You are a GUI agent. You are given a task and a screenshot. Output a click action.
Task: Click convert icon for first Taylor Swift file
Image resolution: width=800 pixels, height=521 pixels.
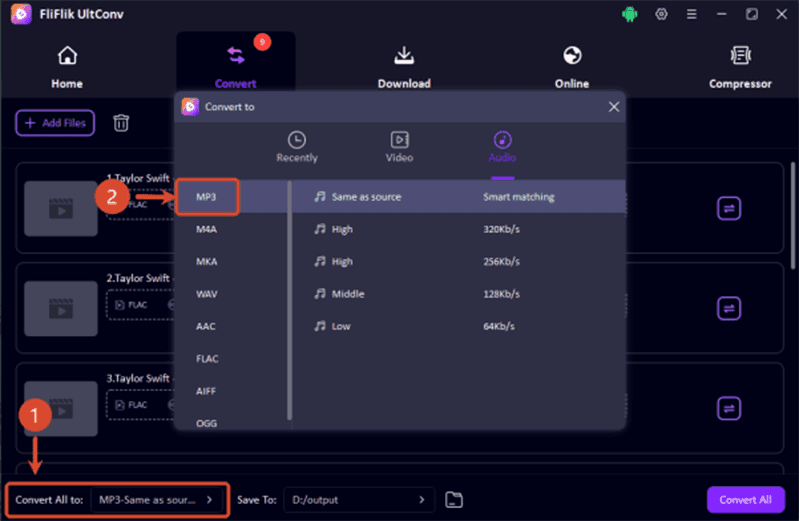tap(729, 208)
